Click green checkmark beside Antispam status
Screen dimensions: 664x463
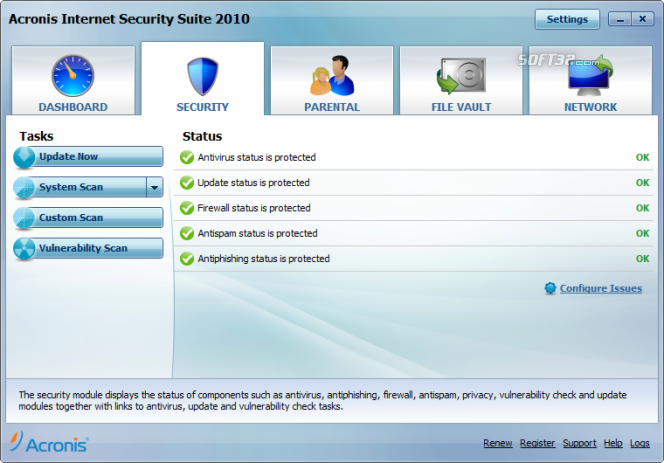pos(187,233)
